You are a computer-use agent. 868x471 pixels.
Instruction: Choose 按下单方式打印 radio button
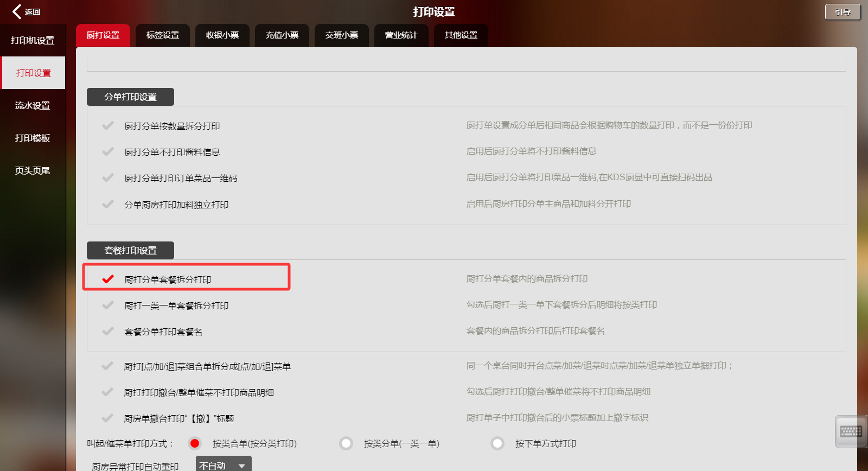tap(497, 443)
